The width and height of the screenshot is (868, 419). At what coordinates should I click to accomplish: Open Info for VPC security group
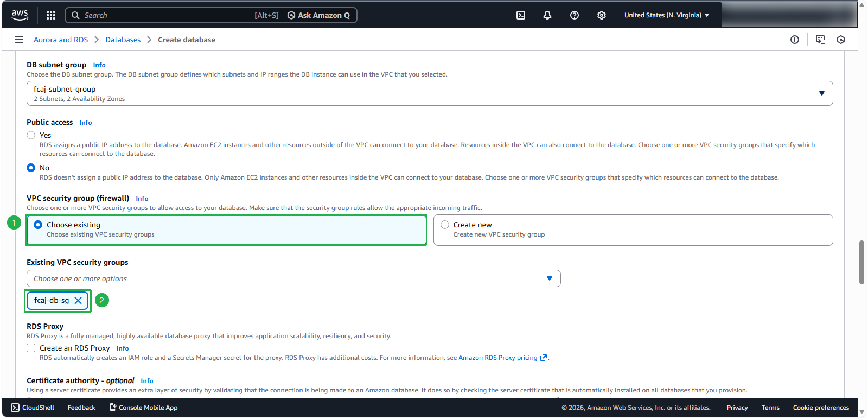tap(142, 199)
